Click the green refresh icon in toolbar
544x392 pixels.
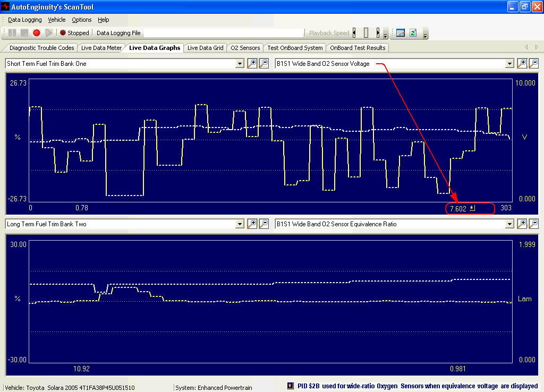(x=412, y=33)
